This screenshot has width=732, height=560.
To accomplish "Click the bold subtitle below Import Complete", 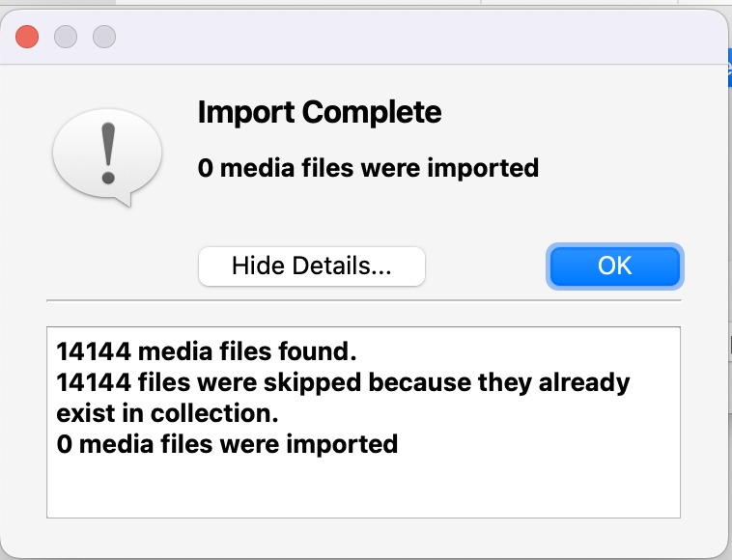I will tap(368, 168).
